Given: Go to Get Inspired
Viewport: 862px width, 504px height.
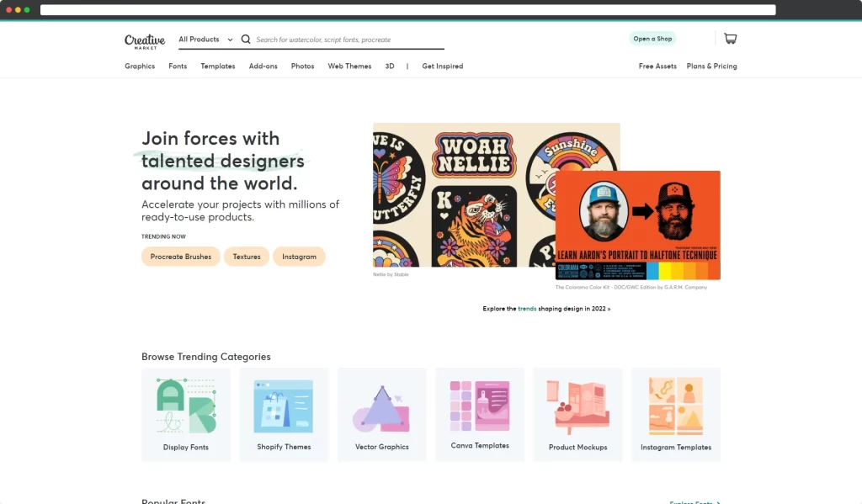Looking at the screenshot, I should [x=443, y=66].
